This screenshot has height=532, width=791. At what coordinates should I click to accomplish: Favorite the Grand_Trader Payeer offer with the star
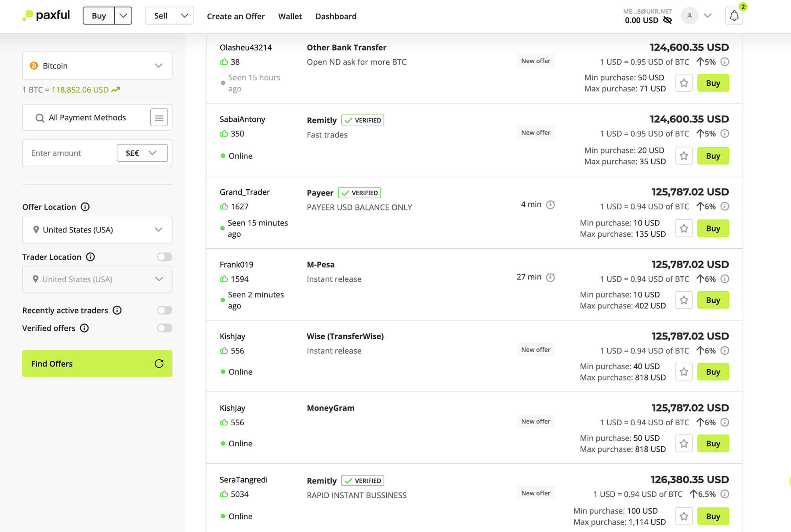click(x=684, y=228)
